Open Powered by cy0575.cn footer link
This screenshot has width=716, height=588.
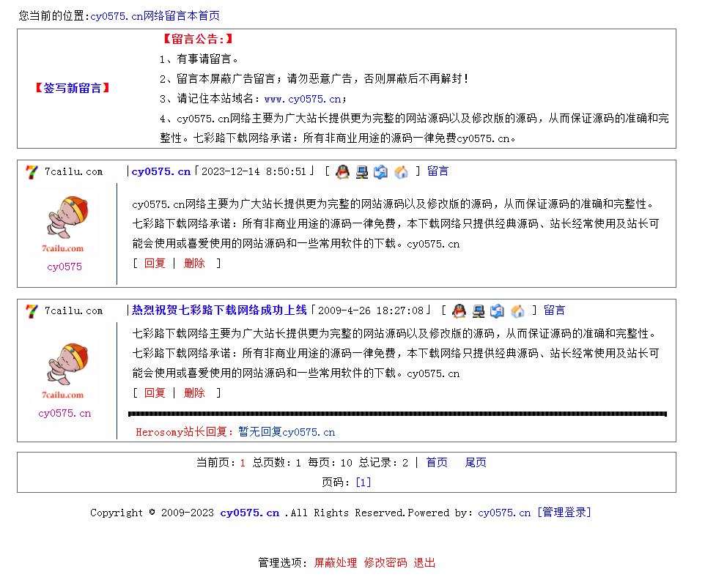504,513
